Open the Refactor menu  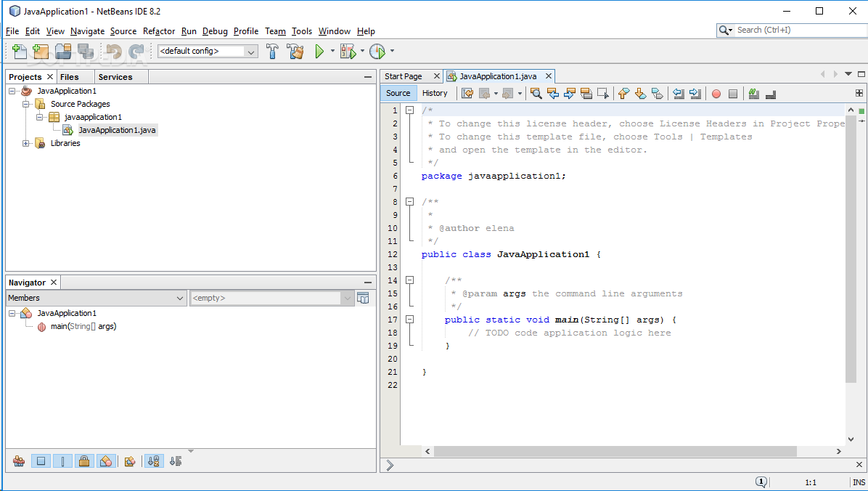tap(159, 31)
